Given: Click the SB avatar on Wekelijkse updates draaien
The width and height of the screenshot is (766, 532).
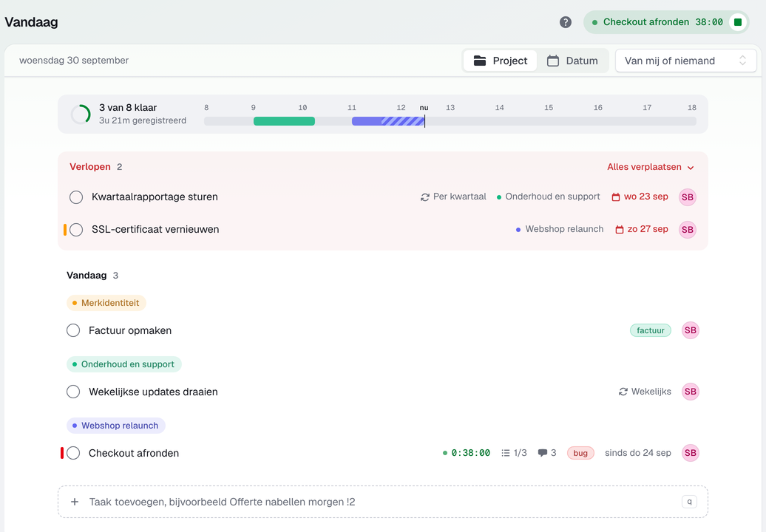Looking at the screenshot, I should click(x=691, y=392).
